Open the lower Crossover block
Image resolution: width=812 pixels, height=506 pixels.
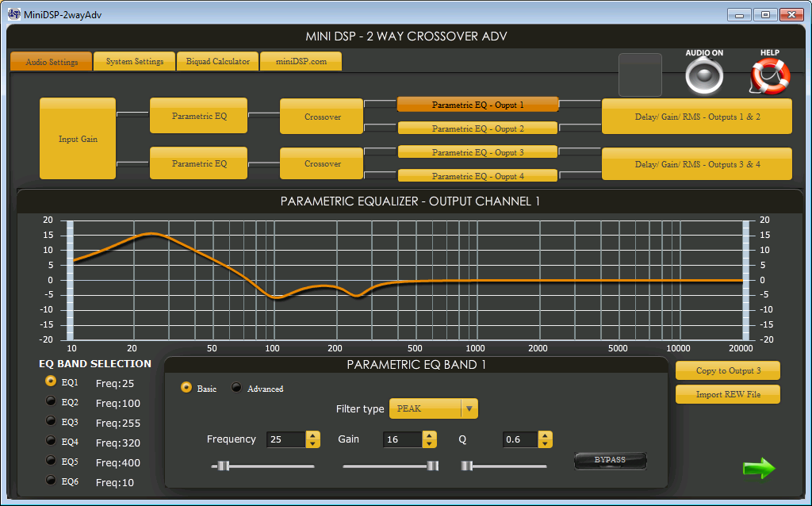(x=322, y=163)
